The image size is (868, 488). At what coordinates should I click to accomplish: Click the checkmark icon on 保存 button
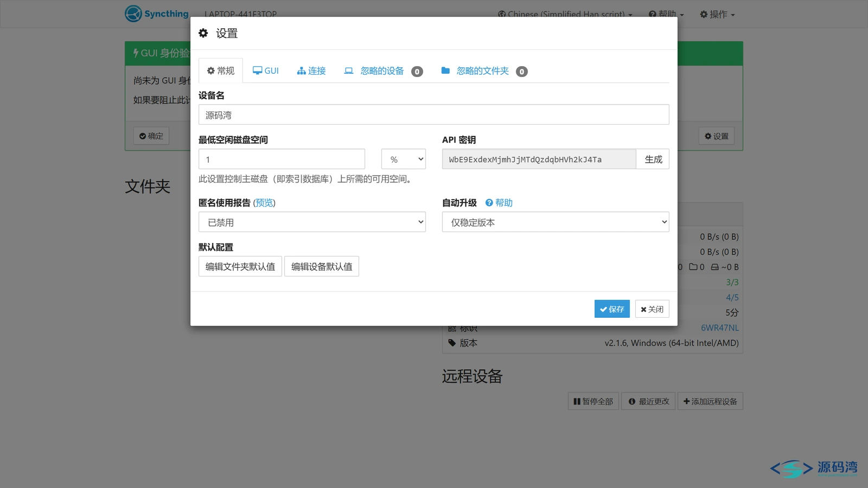pos(603,309)
